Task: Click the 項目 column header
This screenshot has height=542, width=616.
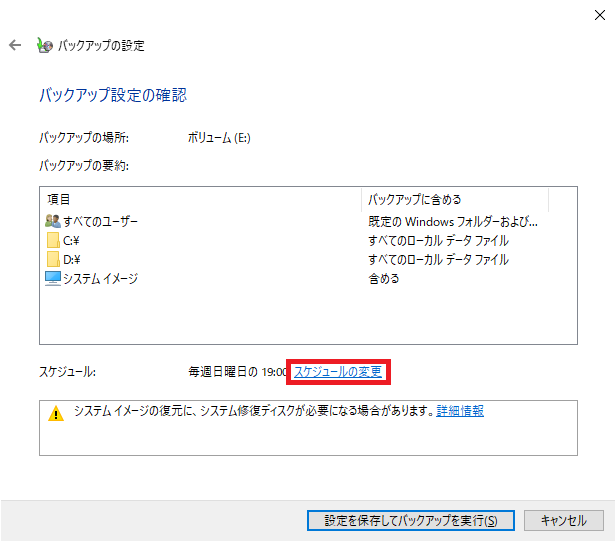Action: [59, 199]
